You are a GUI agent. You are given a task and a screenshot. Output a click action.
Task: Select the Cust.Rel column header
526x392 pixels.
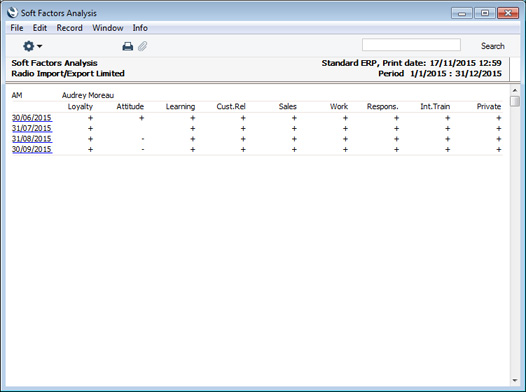pyautogui.click(x=231, y=107)
